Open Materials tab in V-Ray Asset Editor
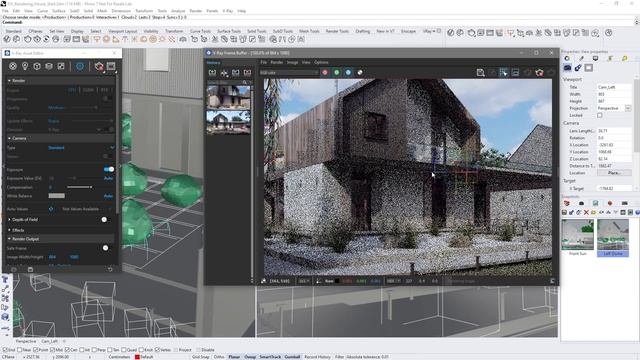The height and width of the screenshot is (360, 640). point(13,66)
